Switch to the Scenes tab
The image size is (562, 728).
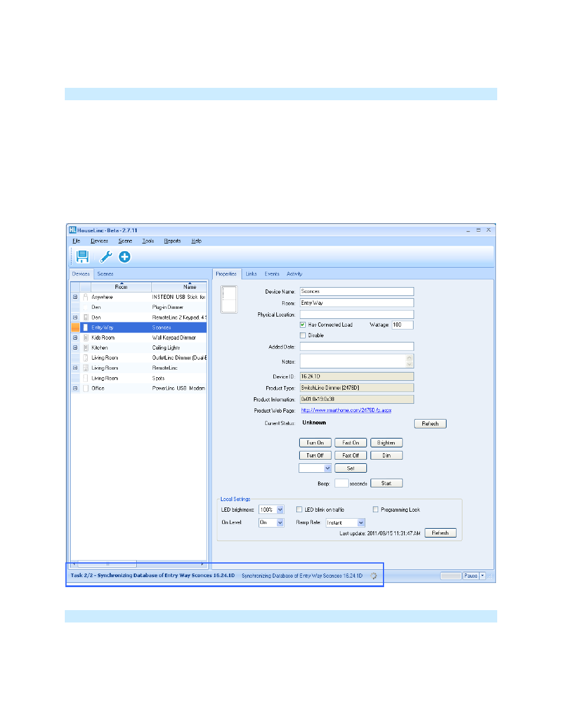point(105,274)
